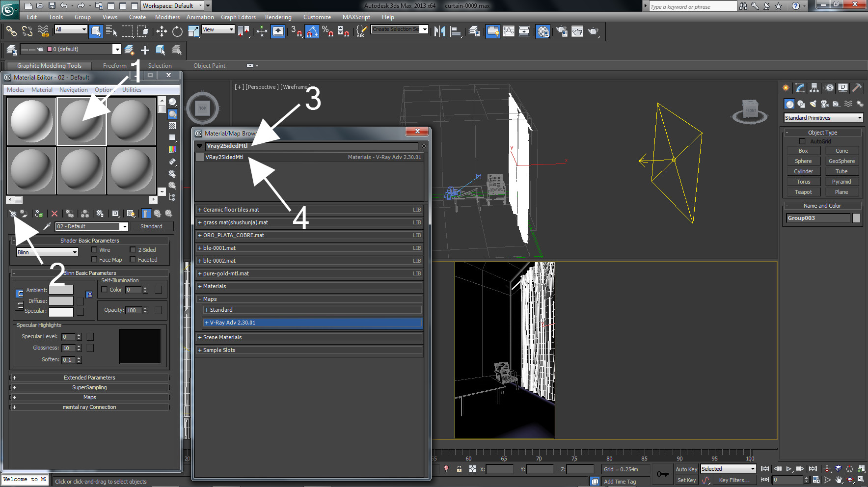Open the Standard Primitives dropdown
This screenshot has width=868, height=487.
(x=823, y=118)
